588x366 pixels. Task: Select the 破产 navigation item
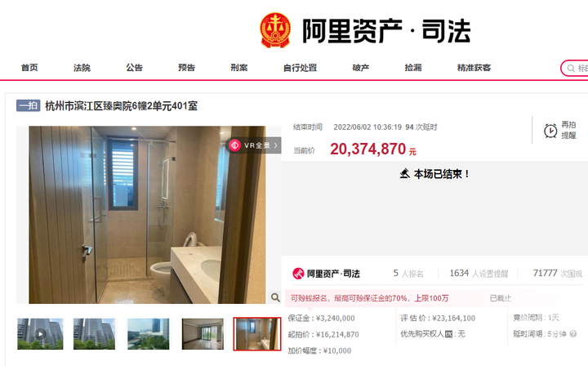(361, 68)
